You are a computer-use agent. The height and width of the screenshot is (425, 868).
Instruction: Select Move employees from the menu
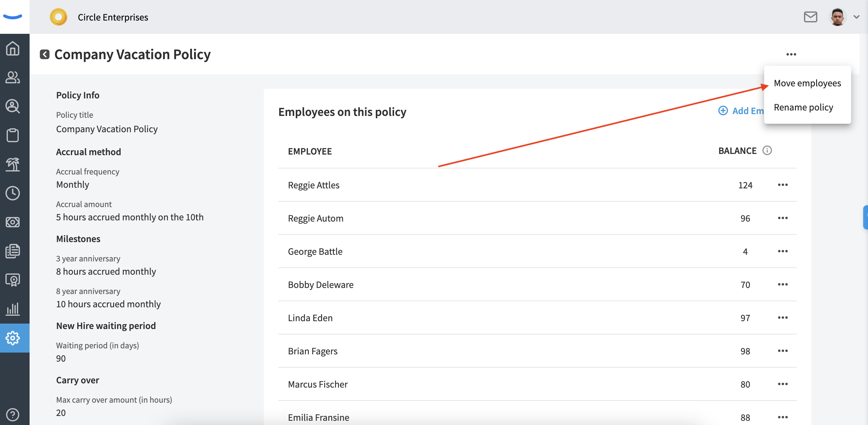pos(807,83)
